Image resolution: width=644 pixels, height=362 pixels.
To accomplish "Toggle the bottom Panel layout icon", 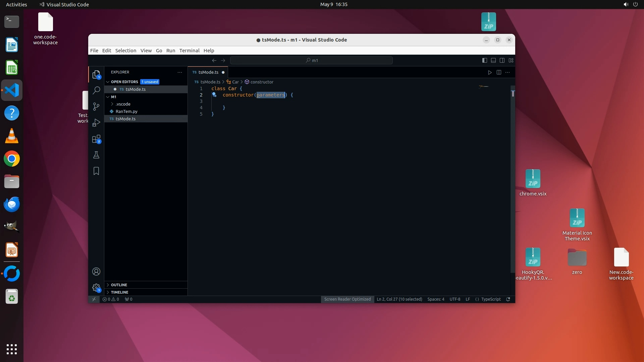I will 493,60.
